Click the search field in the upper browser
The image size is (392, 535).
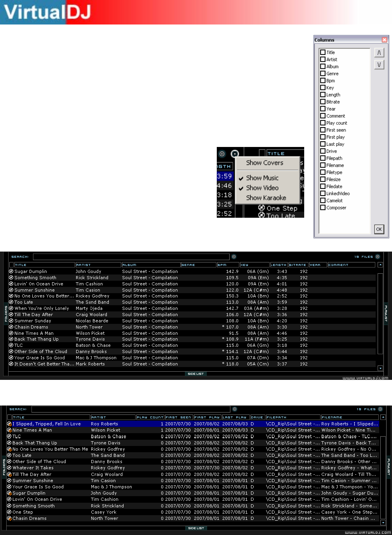point(131,257)
